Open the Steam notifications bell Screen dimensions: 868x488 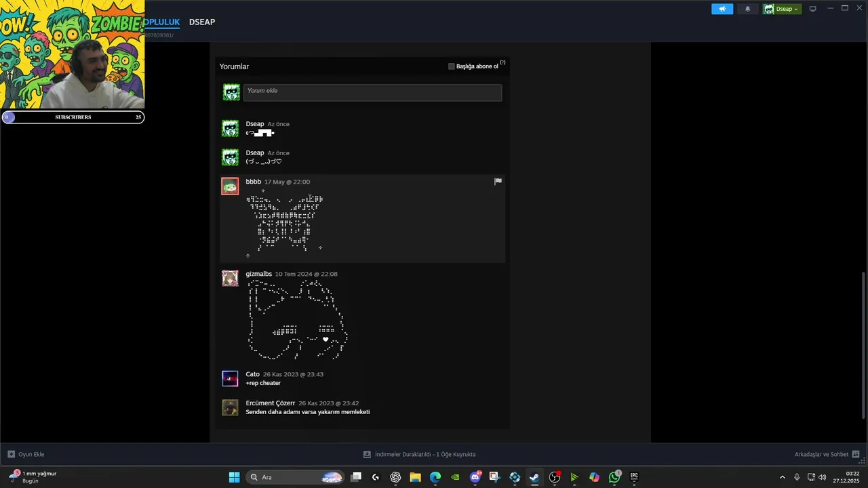tap(747, 9)
